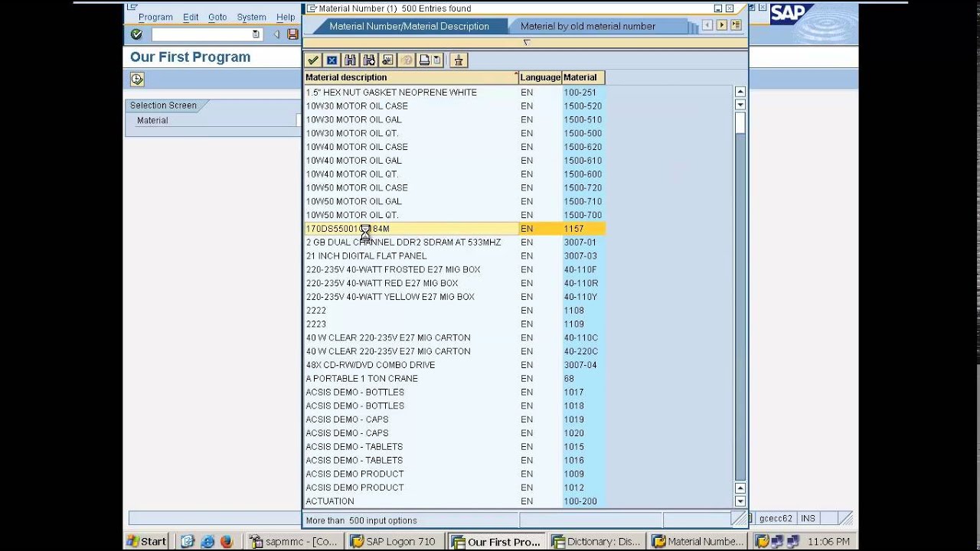Click the Selection Screen tab label
Image resolution: width=980 pixels, height=551 pixels.
163,106
